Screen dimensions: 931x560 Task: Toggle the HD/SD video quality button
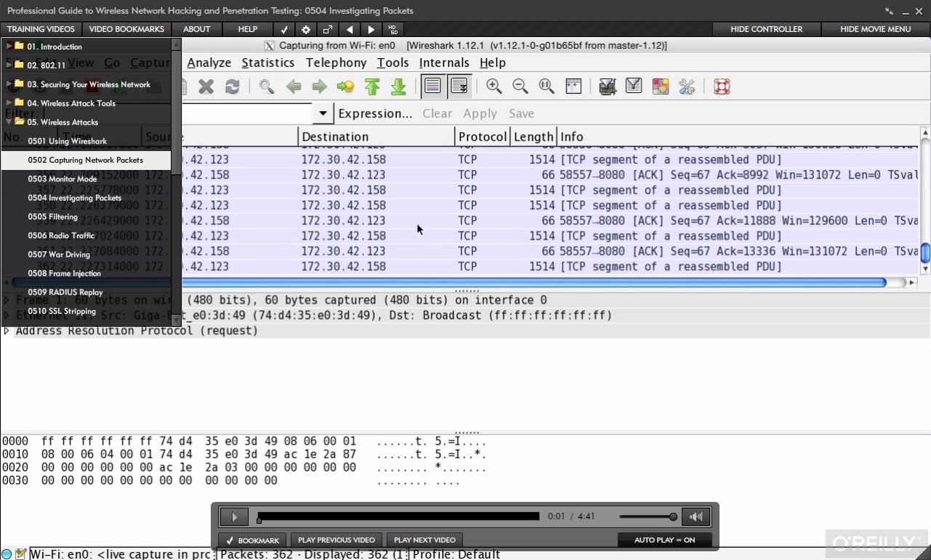[x=392, y=30]
